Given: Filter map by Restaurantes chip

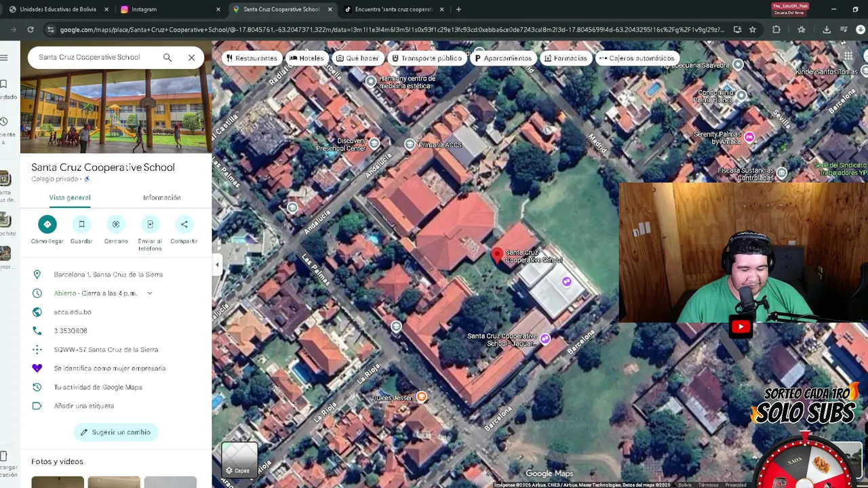Looking at the screenshot, I should [252, 58].
